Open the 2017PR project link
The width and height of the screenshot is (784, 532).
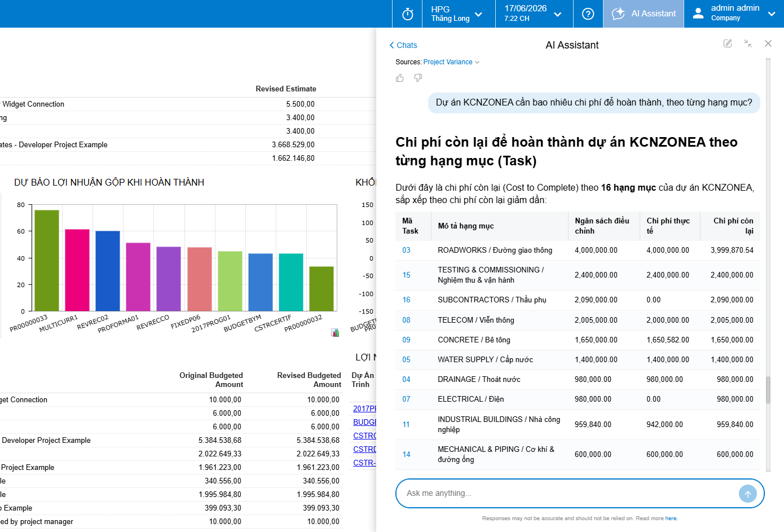(364, 408)
